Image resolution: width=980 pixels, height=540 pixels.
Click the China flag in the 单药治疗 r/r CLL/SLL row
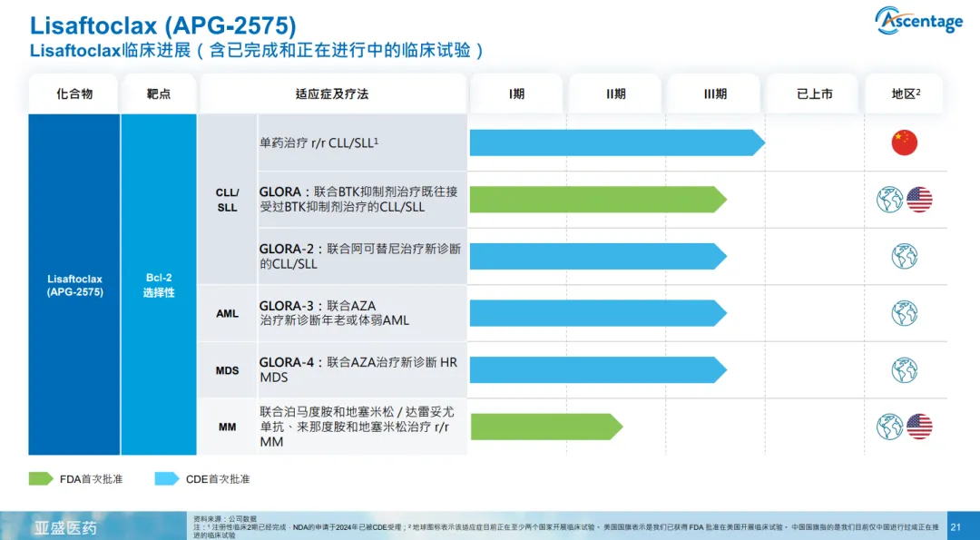tap(905, 142)
